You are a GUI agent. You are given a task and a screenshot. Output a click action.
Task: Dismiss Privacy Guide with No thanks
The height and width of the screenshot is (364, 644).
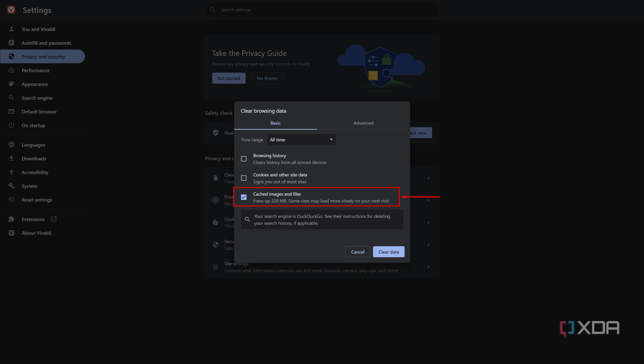click(267, 78)
